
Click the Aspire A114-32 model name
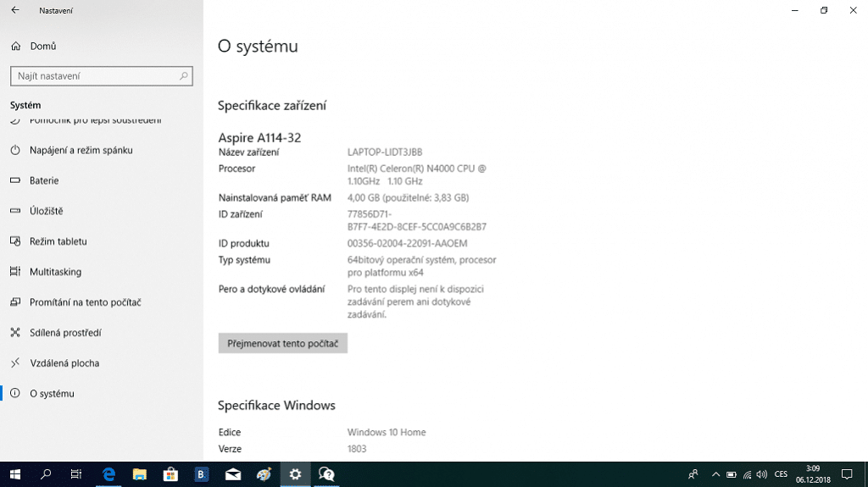pyautogui.click(x=259, y=138)
